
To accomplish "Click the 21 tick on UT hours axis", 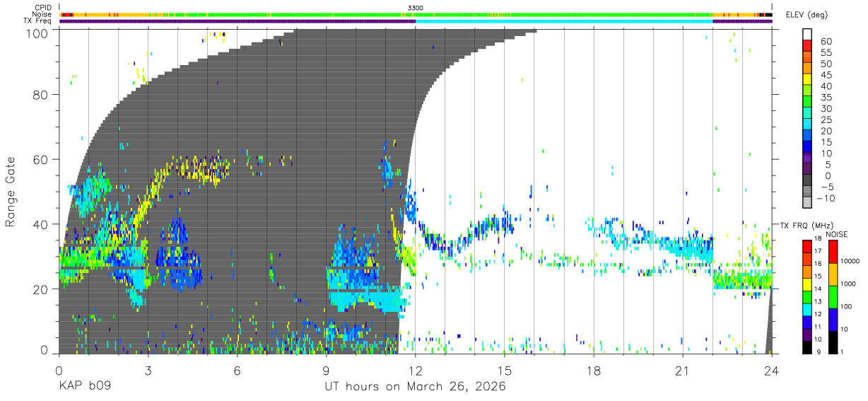I will (x=683, y=371).
